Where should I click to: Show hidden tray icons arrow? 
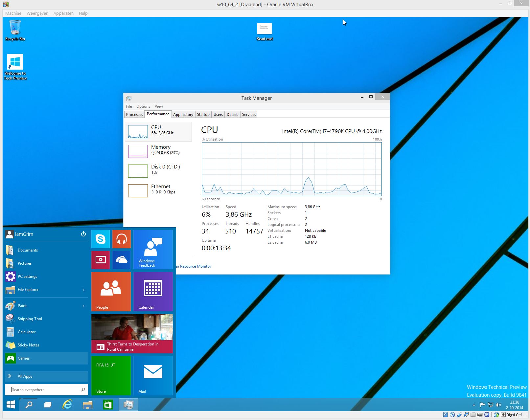(473, 405)
